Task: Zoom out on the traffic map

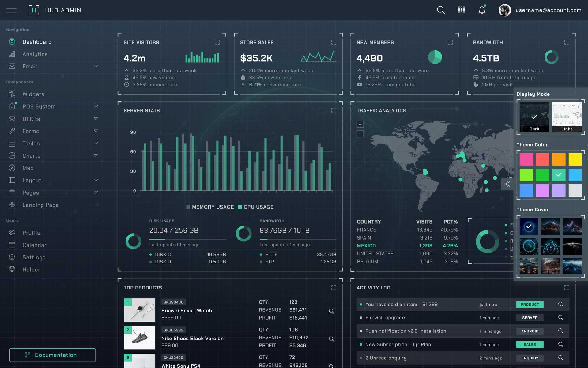Action: (x=360, y=134)
